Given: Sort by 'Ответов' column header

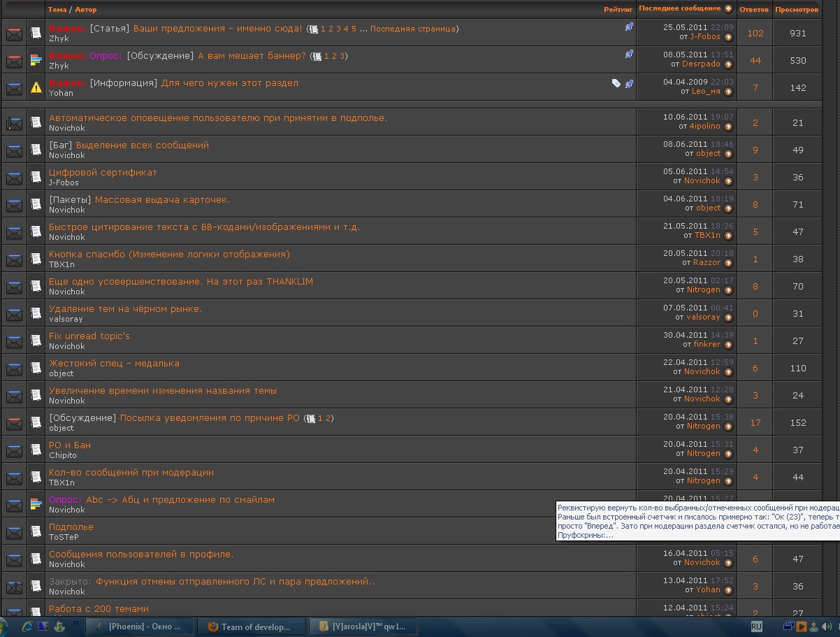Looking at the screenshot, I should [753, 10].
